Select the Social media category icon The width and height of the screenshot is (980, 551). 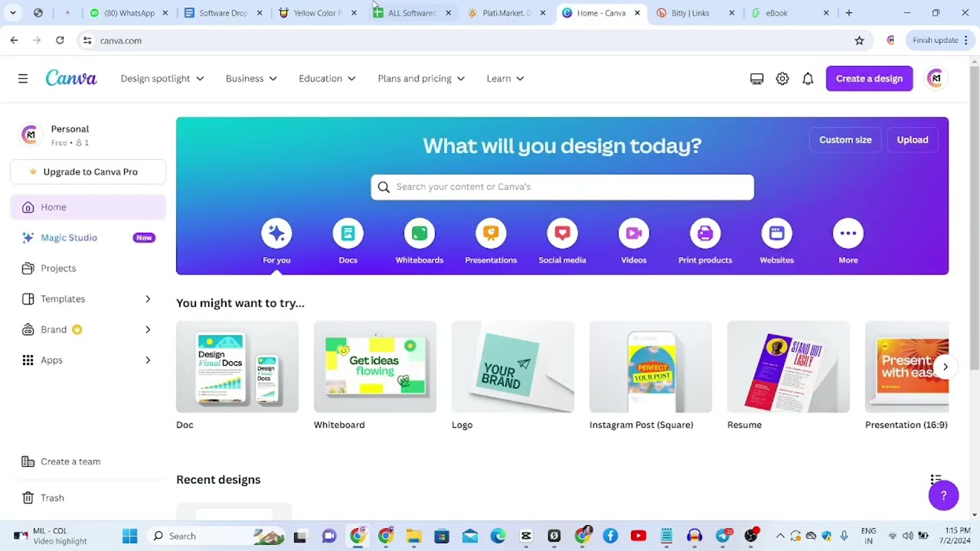[562, 233]
